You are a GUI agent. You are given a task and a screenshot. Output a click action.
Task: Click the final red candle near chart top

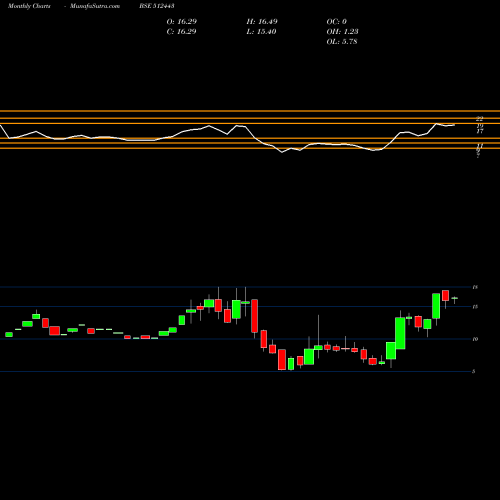tap(446, 296)
